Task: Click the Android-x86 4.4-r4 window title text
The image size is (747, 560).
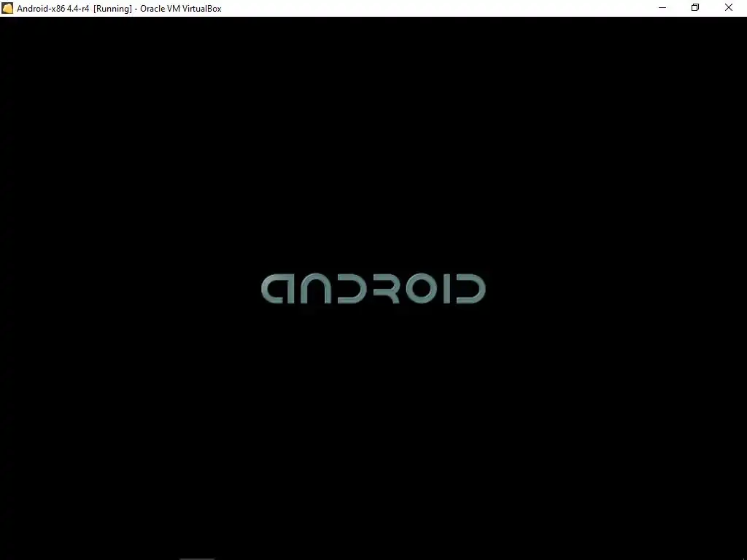Action: coord(119,9)
